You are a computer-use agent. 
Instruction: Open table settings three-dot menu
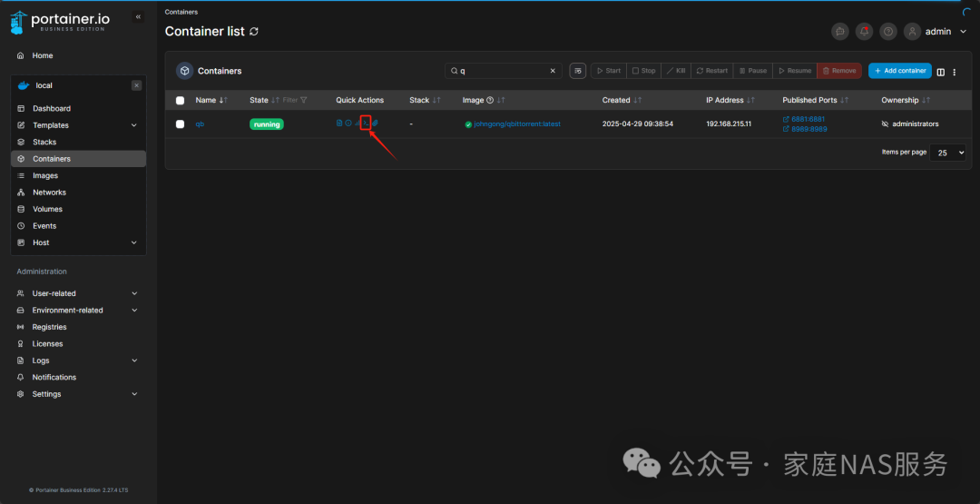click(x=955, y=72)
